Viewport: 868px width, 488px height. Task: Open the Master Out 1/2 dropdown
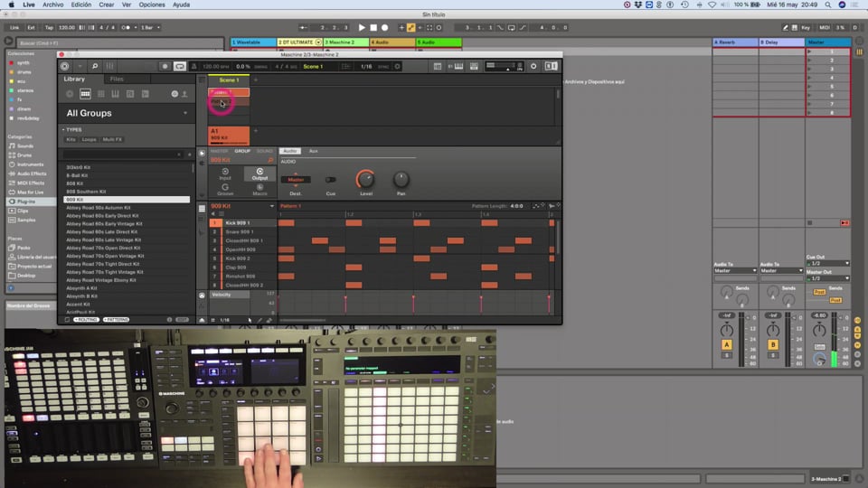(827, 278)
